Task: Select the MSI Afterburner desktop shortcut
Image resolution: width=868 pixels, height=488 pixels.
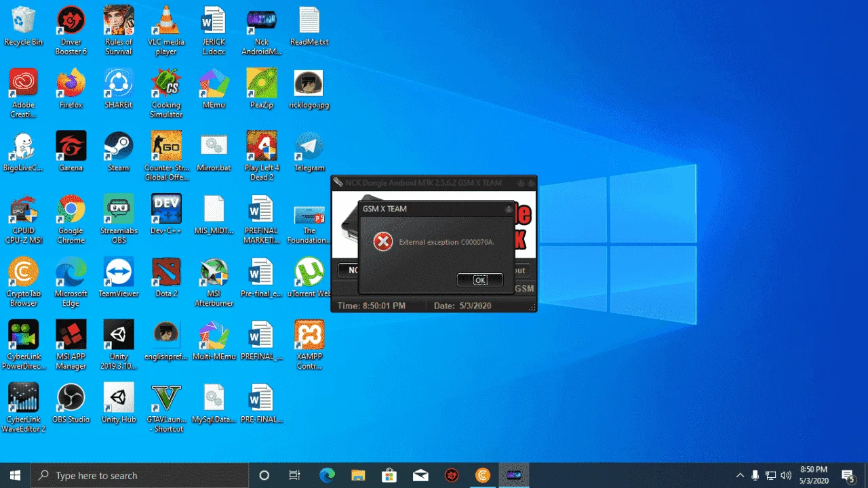Action: (214, 283)
